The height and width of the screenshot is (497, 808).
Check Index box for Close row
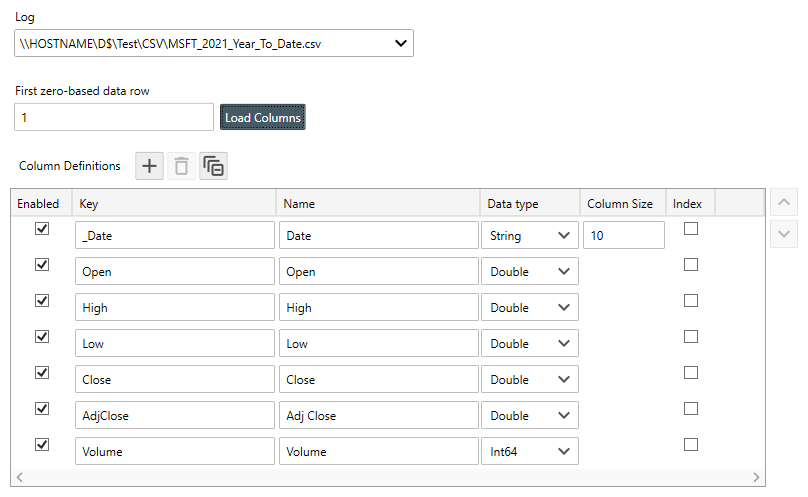pos(691,372)
